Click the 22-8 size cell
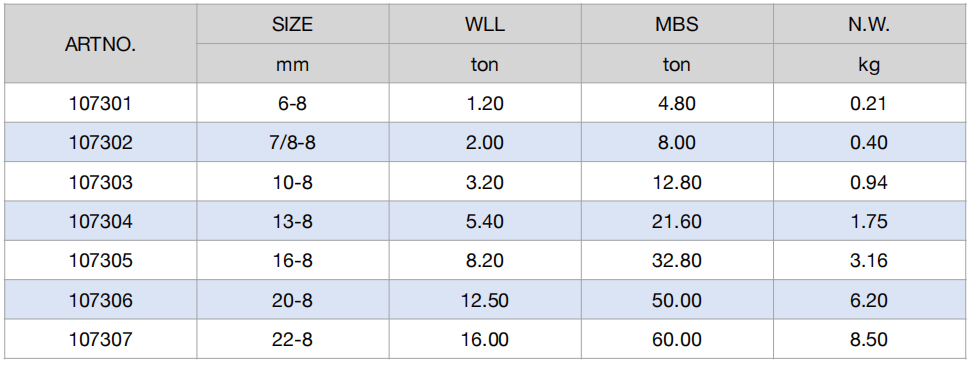The height and width of the screenshot is (367, 976). 293,340
